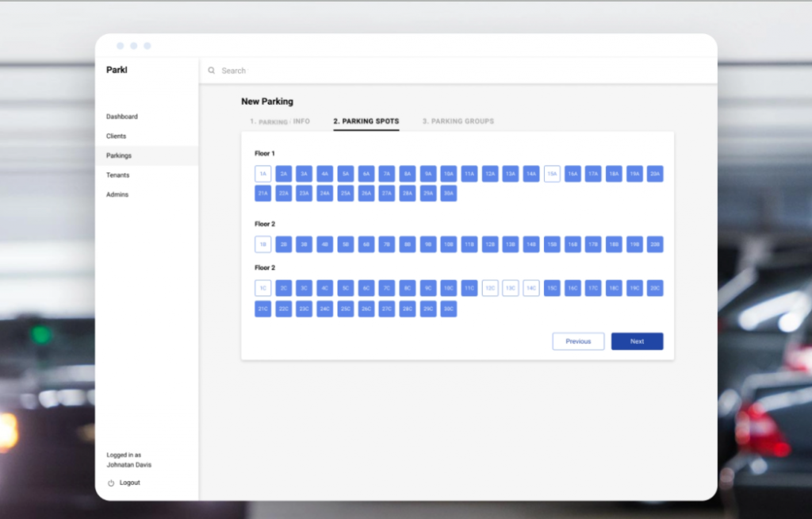Toggle parking spot 21C

[263, 309]
